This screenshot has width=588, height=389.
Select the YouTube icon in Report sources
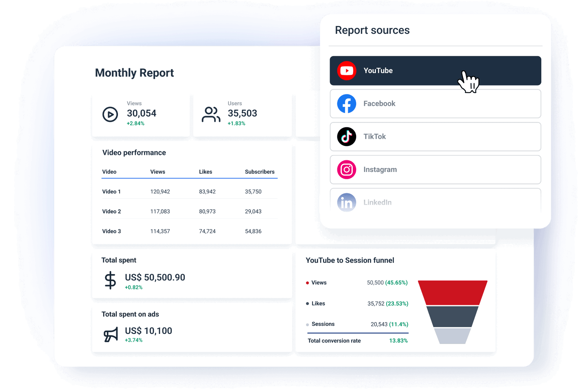tap(347, 71)
